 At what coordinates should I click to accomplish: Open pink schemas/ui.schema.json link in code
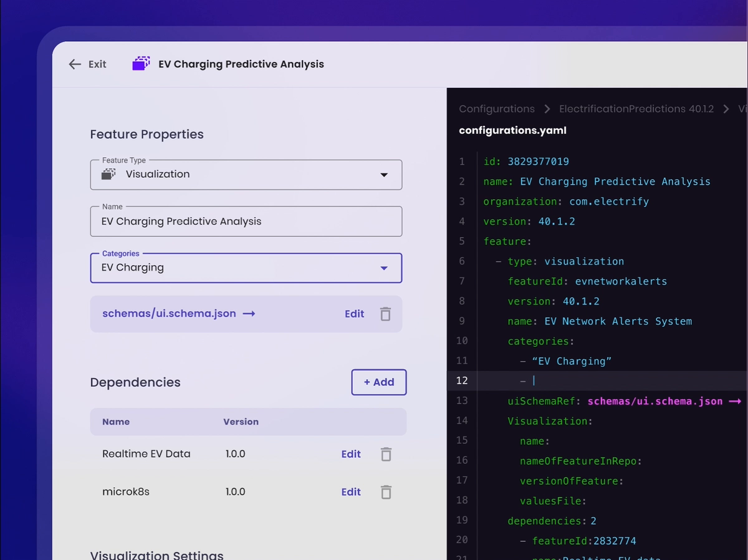pos(655,401)
